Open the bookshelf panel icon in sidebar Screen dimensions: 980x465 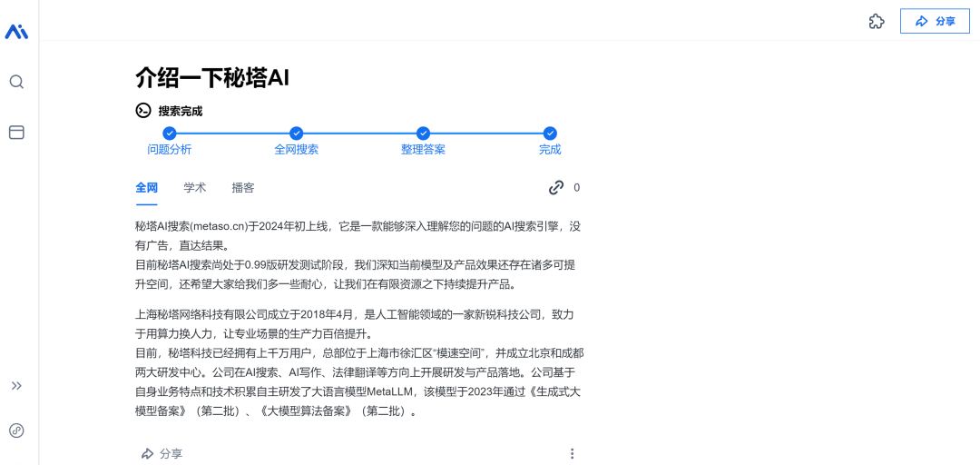[16, 132]
